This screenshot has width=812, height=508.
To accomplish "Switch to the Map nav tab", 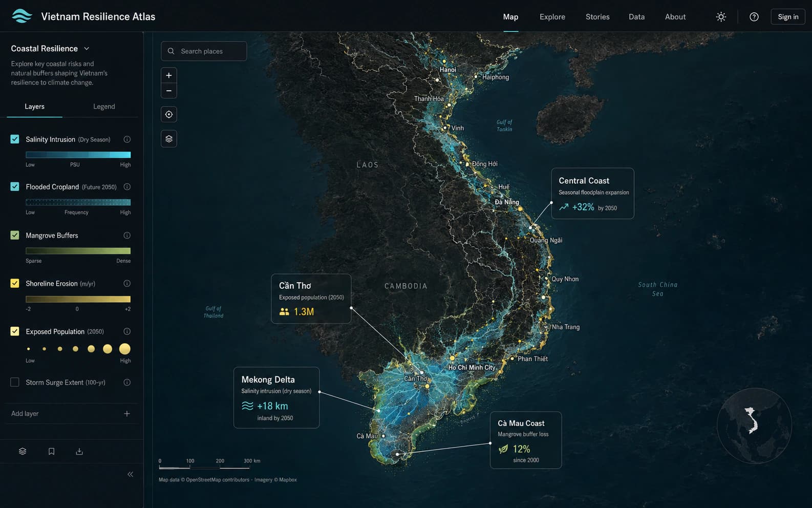I will (x=510, y=17).
